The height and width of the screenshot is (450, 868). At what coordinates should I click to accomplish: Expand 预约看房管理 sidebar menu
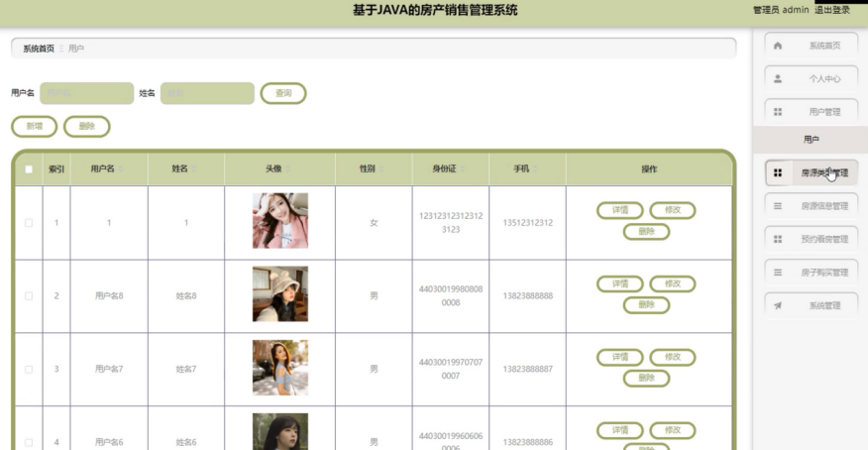(x=811, y=239)
